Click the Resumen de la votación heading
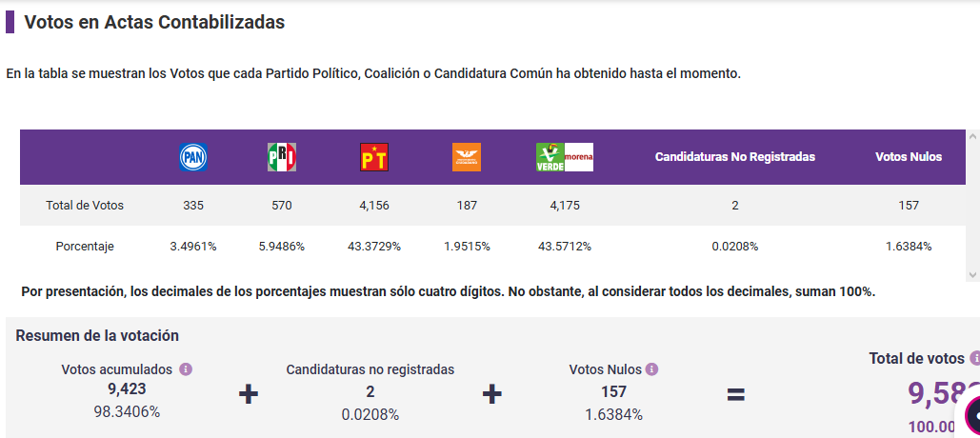980x438 pixels. [x=97, y=335]
